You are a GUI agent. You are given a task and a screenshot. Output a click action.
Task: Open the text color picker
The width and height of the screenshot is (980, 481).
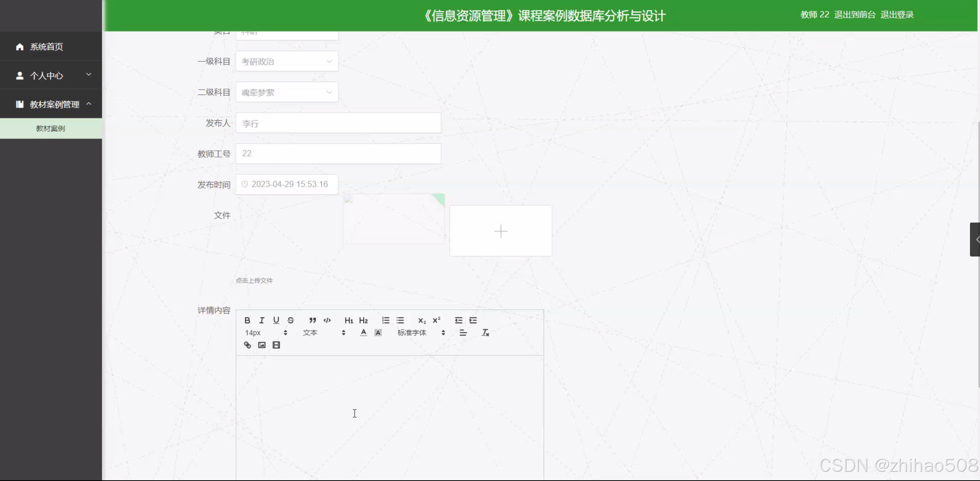coord(363,332)
